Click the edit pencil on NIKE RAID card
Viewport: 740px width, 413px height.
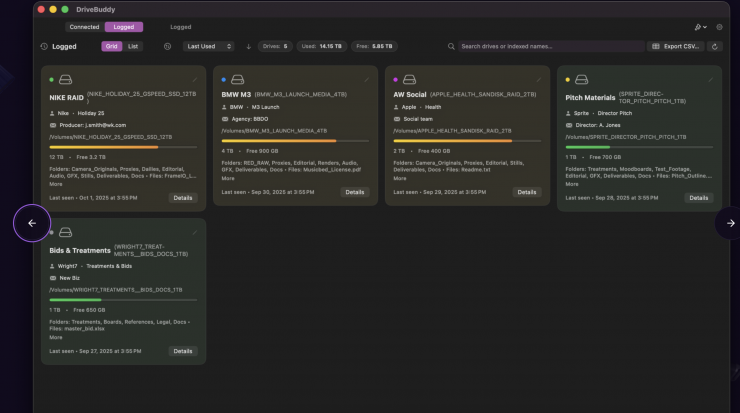195,79
